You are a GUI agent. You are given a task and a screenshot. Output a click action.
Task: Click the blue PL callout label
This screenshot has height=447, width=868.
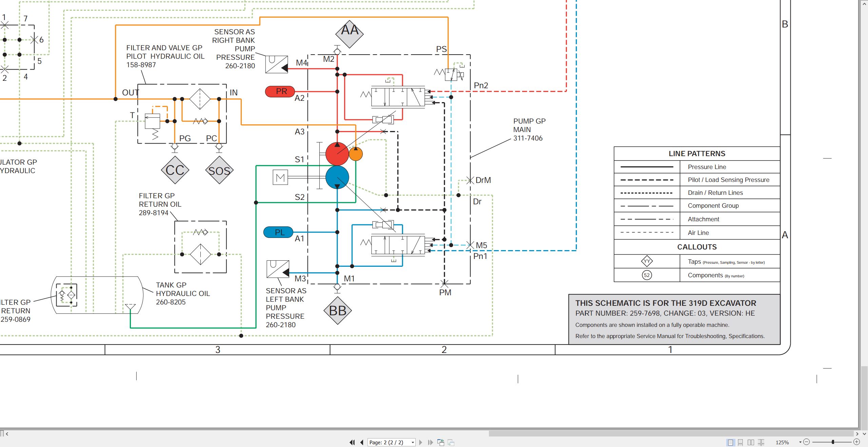click(278, 232)
